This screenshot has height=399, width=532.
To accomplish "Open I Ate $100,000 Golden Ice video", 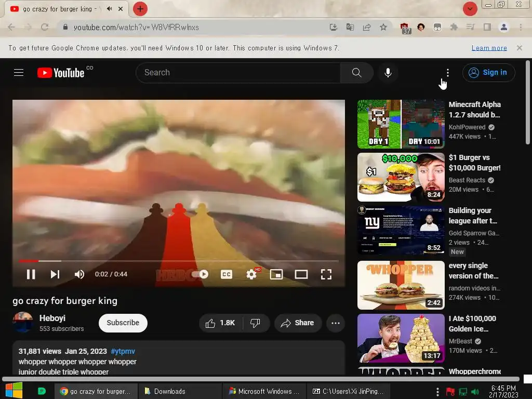I will click(x=401, y=338).
